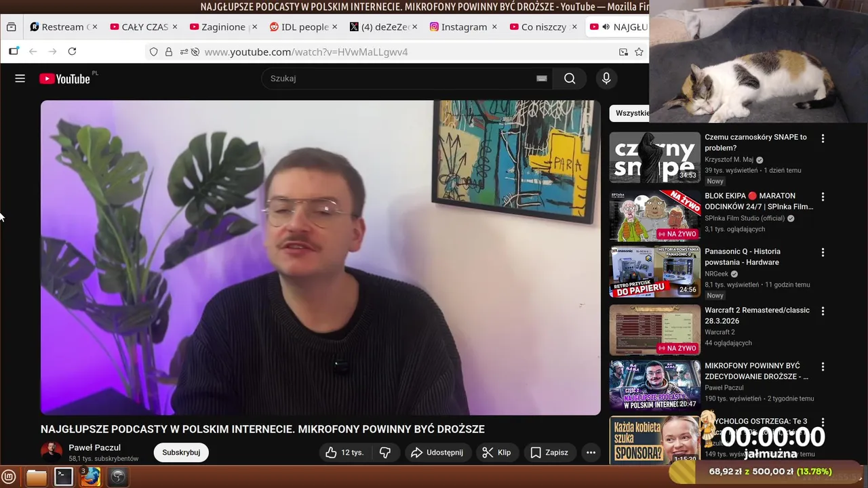Open czarny Snape video thumbnail

[x=654, y=157]
